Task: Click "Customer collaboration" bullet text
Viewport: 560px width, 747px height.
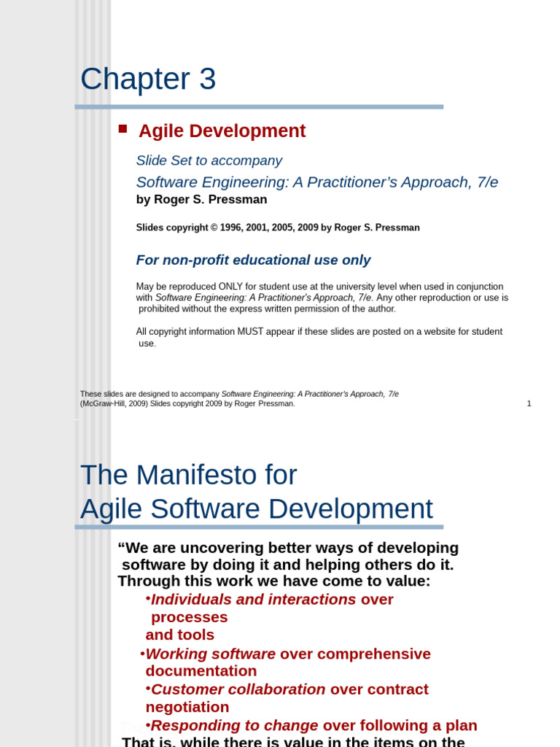Action: tap(238, 689)
